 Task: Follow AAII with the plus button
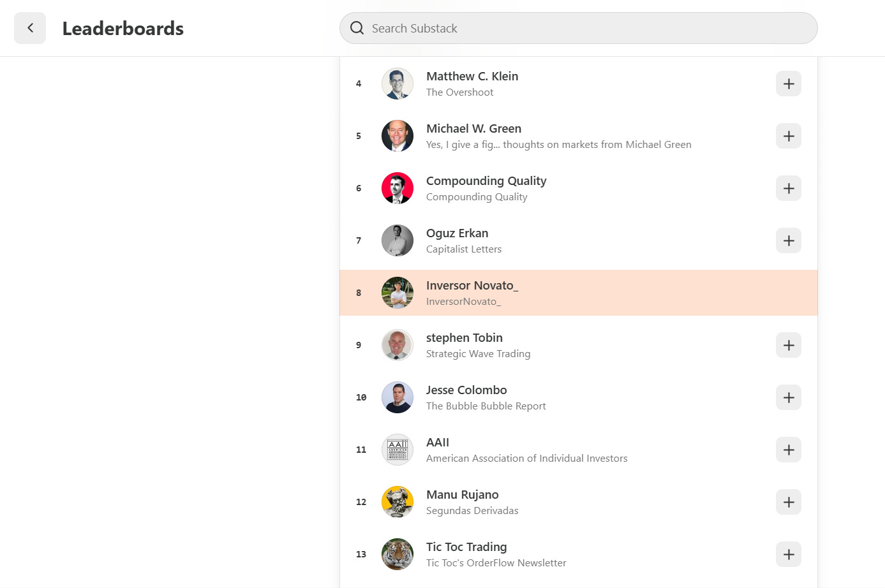(x=789, y=450)
